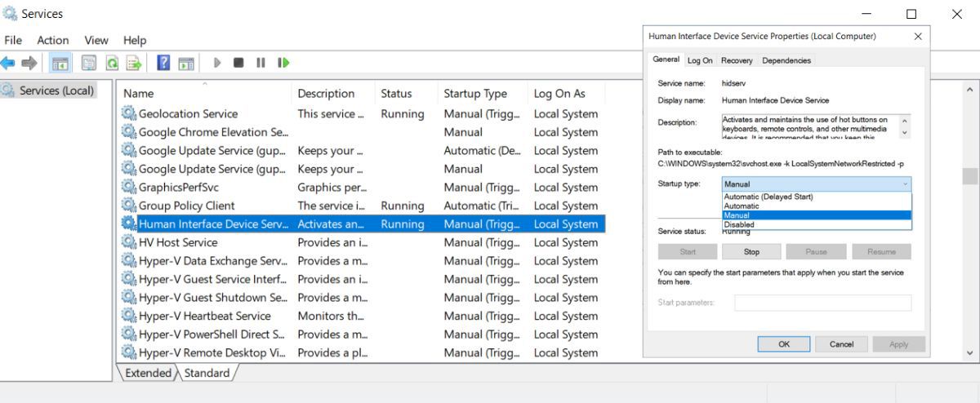Open Help via blue question mark icon
The height and width of the screenshot is (403, 980).
[x=163, y=63]
